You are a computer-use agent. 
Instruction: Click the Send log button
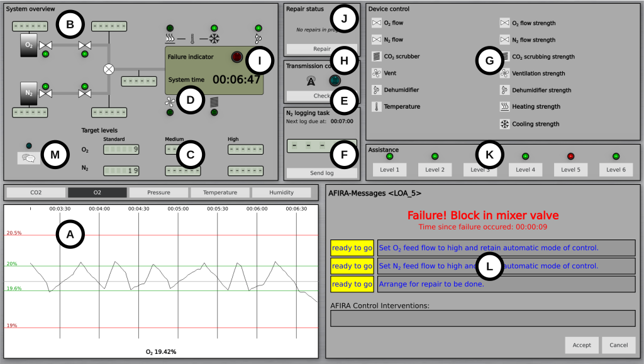coord(321,173)
